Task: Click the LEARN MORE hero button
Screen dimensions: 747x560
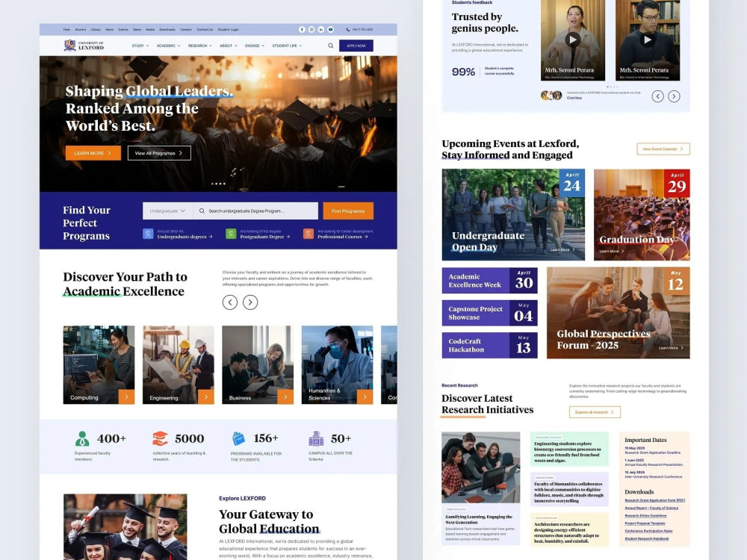Action: click(93, 153)
